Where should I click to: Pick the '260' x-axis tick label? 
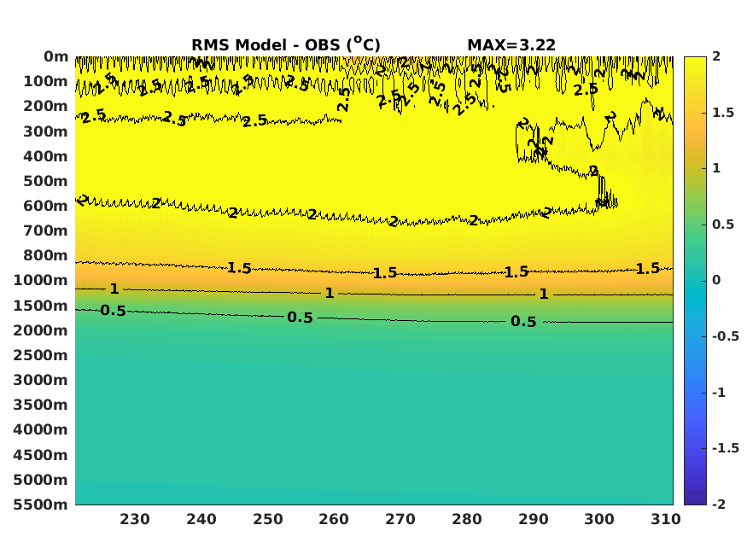click(x=334, y=519)
